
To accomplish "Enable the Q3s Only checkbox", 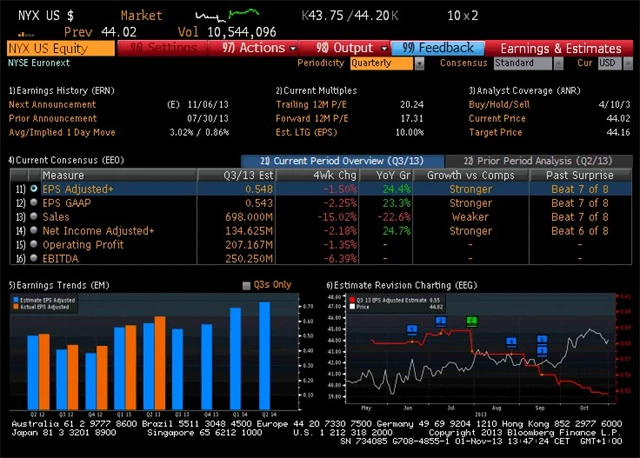I will (x=247, y=285).
